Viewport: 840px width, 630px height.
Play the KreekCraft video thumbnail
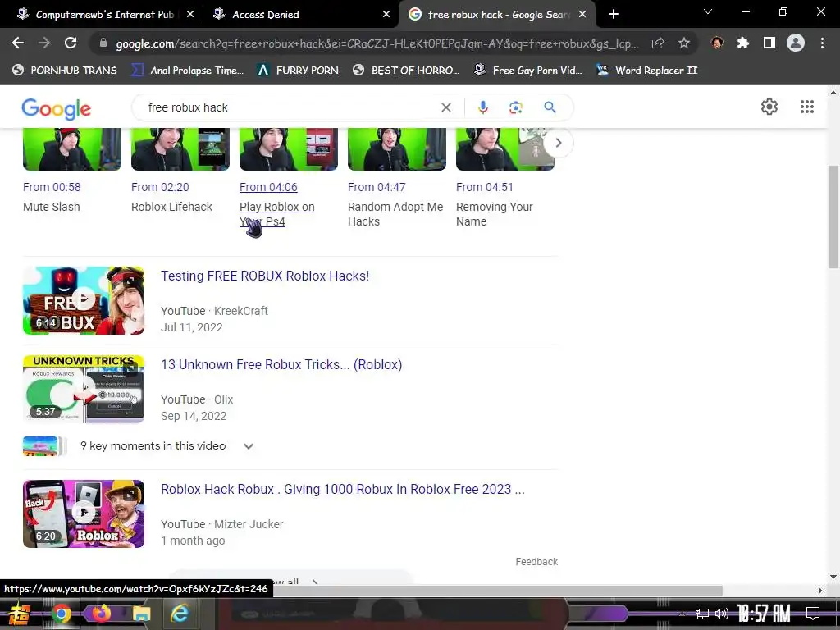pos(84,300)
